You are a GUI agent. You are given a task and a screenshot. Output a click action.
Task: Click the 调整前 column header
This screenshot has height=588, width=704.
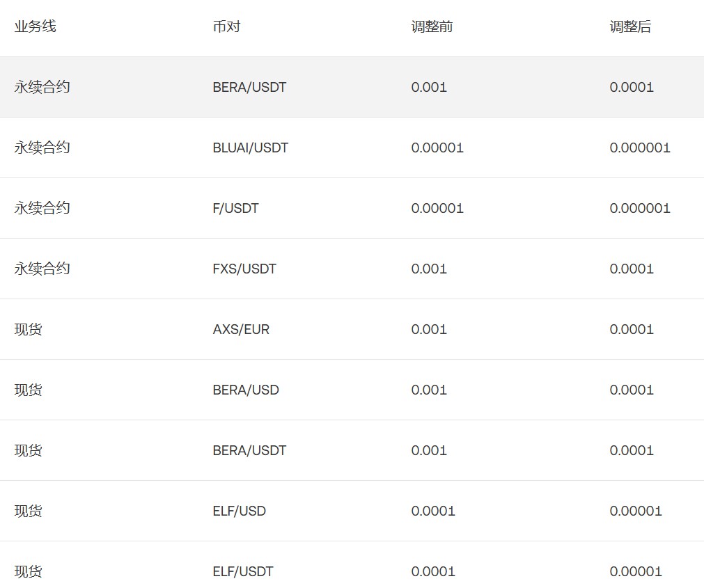point(432,27)
